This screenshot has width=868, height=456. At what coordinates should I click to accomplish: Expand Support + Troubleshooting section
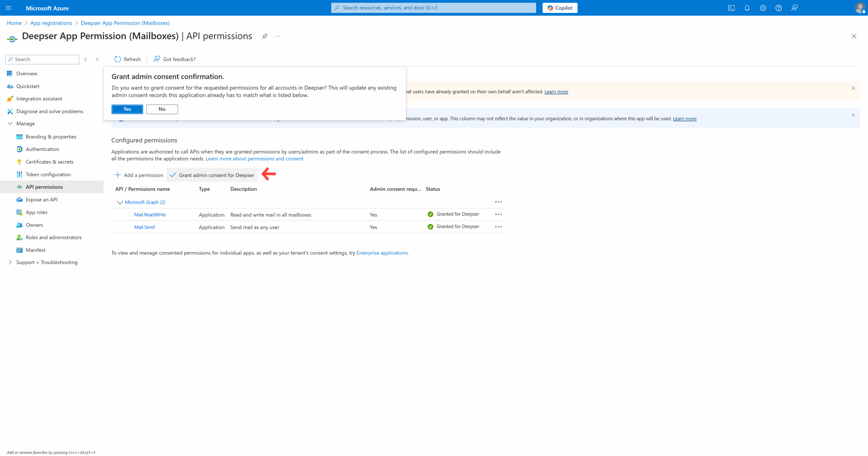[x=10, y=262]
